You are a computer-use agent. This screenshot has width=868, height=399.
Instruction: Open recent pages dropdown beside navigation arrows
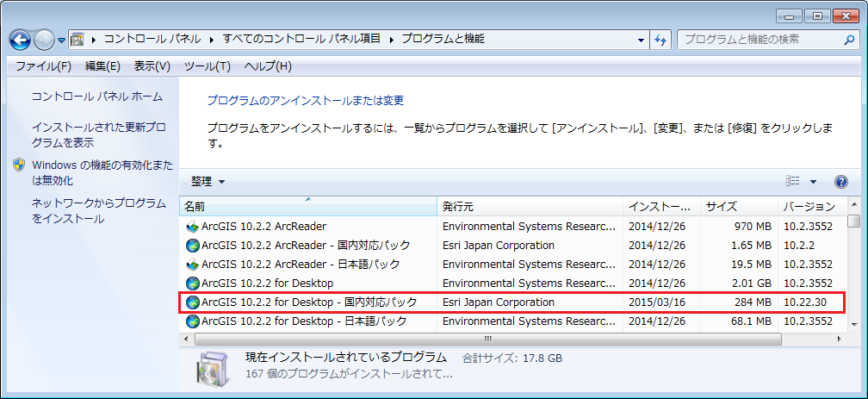point(61,41)
